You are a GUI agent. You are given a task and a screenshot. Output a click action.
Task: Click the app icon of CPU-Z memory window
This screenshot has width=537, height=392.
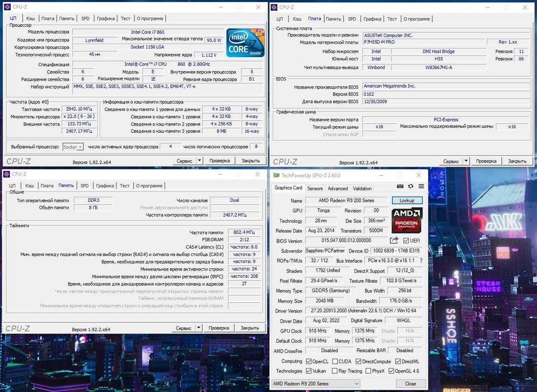point(7,174)
